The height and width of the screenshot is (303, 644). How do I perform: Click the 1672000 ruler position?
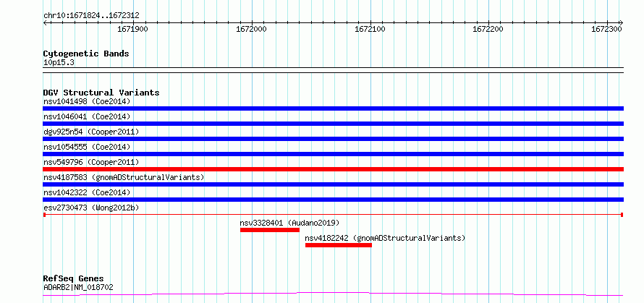[251, 29]
